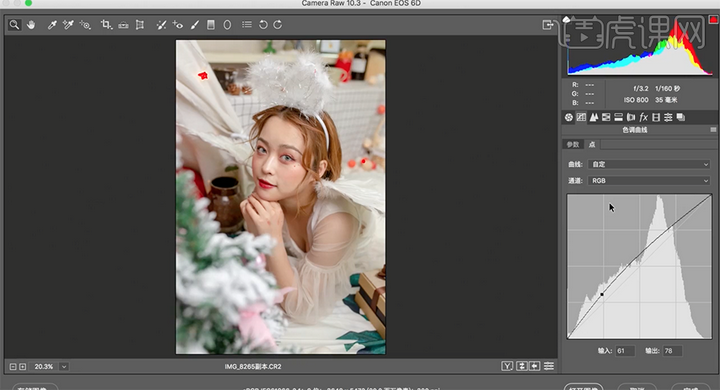The image size is (720, 390).
Task: Open the 色调曲线 panel flyout menu
Action: point(713,130)
